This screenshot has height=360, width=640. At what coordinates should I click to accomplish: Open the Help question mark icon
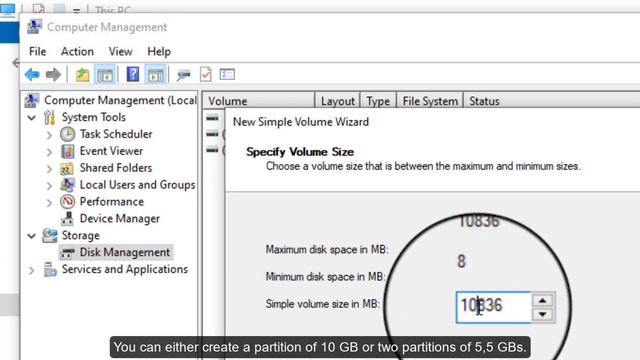tap(133, 74)
